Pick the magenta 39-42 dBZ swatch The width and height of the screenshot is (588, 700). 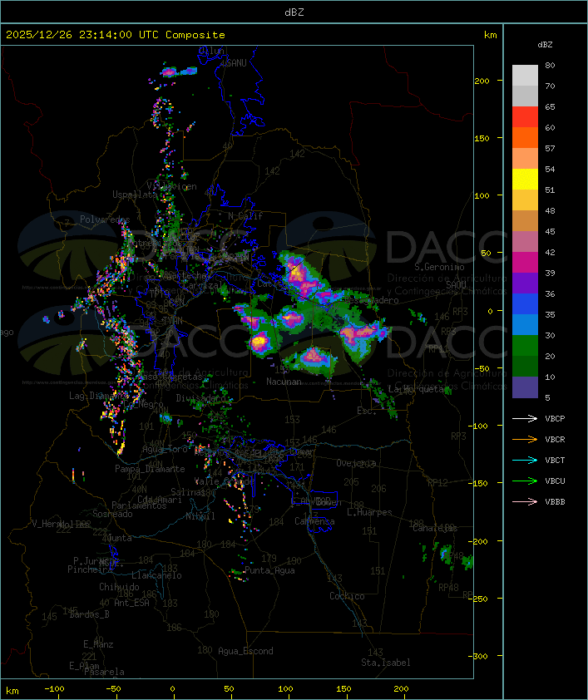click(525, 263)
